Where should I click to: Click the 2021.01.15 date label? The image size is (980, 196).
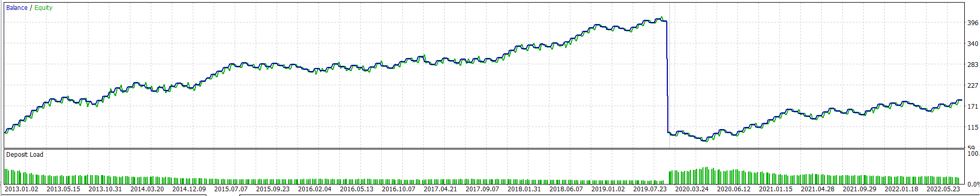pos(776,189)
